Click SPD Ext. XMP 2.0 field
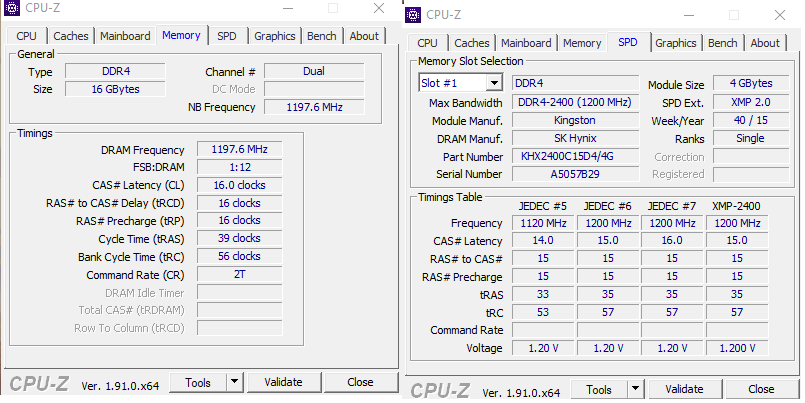This screenshot has width=805, height=403. tap(752, 102)
